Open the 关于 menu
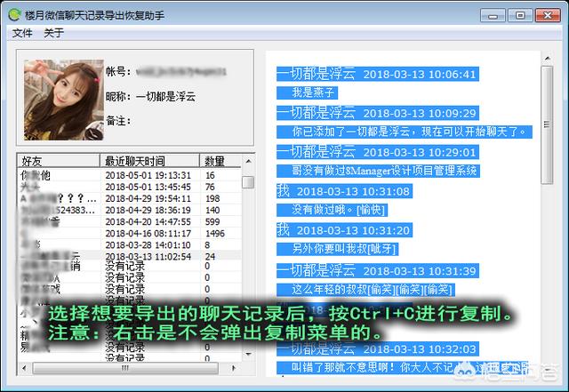The width and height of the screenshot is (569, 392). coord(53,33)
